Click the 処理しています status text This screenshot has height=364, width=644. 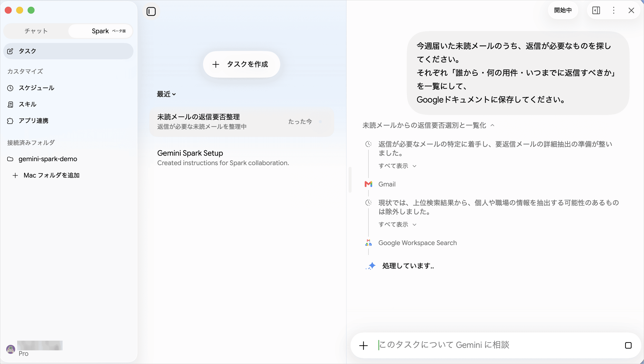tap(408, 266)
